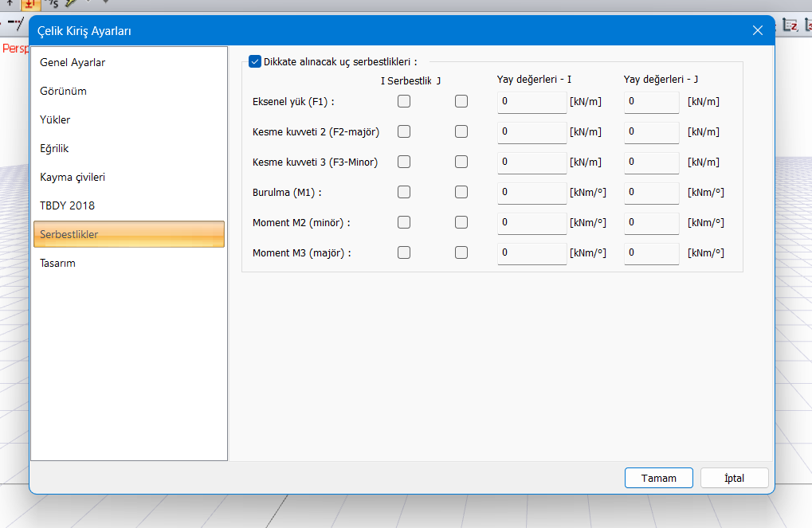Open the Genel Ayarlar section
Viewport: 812px width, 528px height.
(x=73, y=62)
